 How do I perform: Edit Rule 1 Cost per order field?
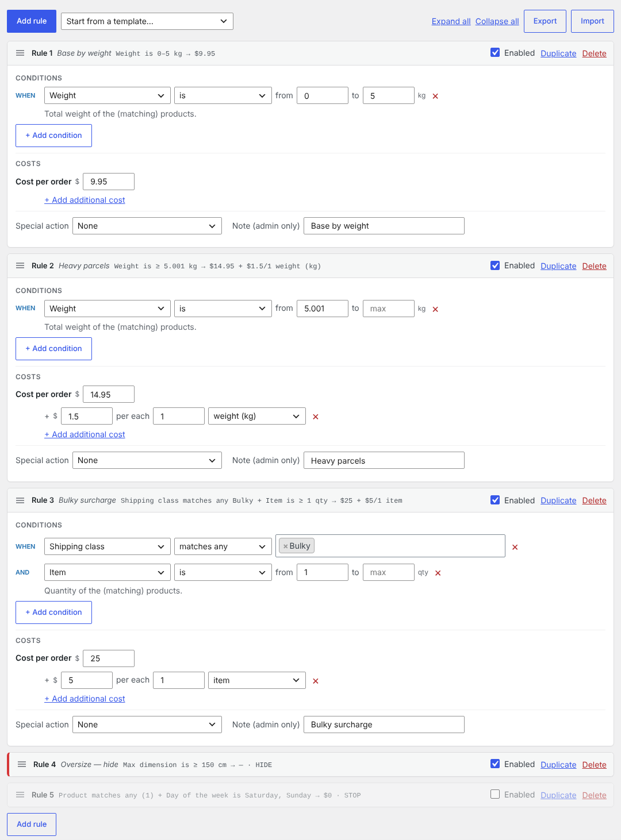click(x=109, y=182)
